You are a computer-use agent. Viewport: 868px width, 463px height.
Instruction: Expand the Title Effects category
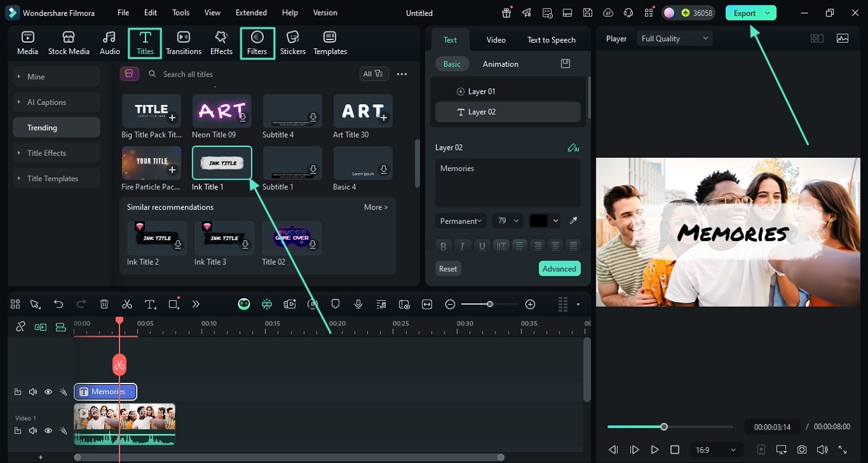pyautogui.click(x=56, y=153)
